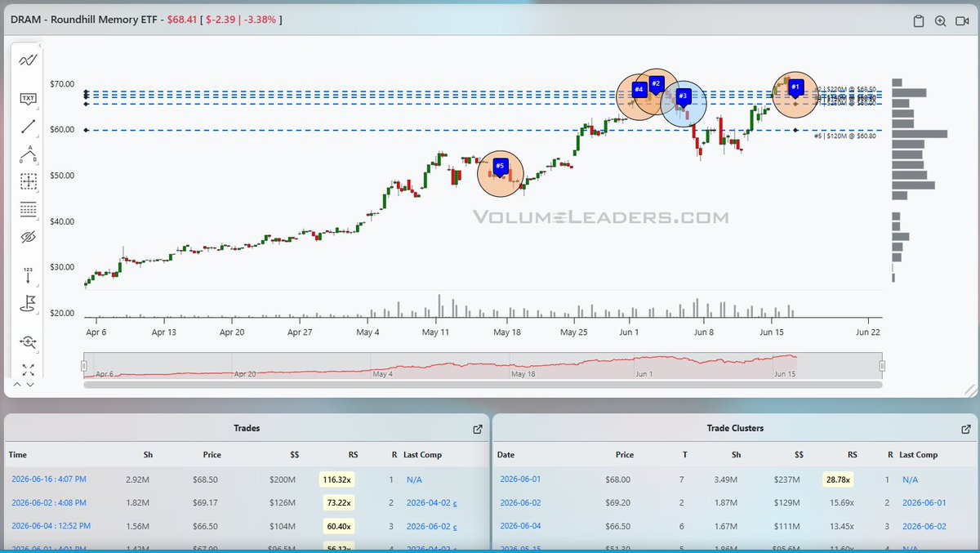
Task: Open Last Comp 2026-06-01 in Trade Clusters
Action: tap(923, 502)
